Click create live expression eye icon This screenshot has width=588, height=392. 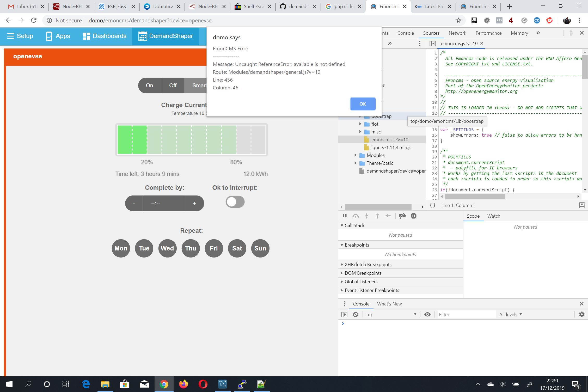(x=427, y=315)
